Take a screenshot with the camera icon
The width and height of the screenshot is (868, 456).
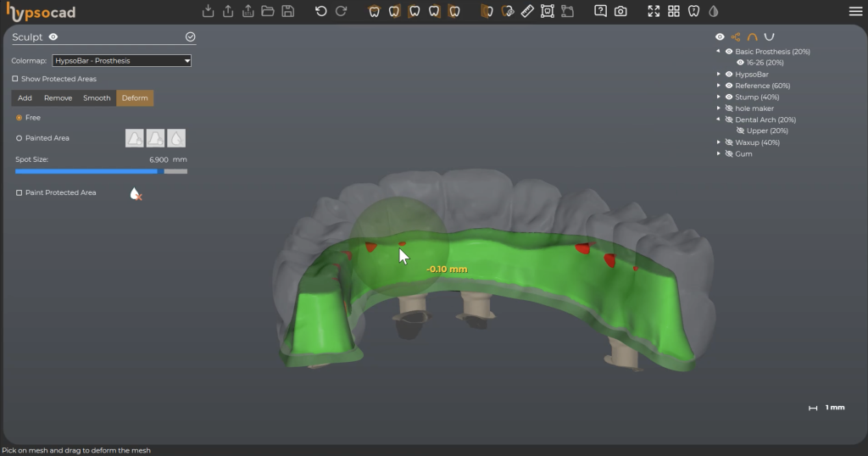tap(620, 11)
